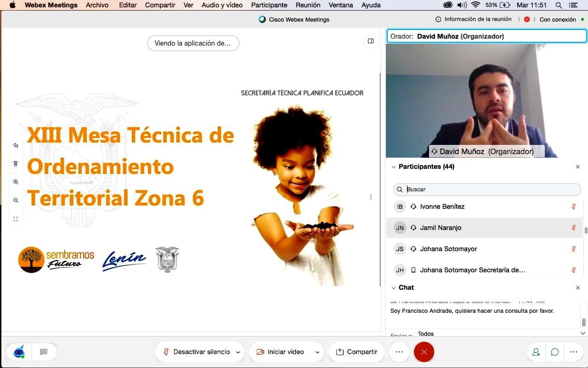The image size is (588, 368).
Task: Open the Webex assistant robot icon
Action: coord(19,352)
